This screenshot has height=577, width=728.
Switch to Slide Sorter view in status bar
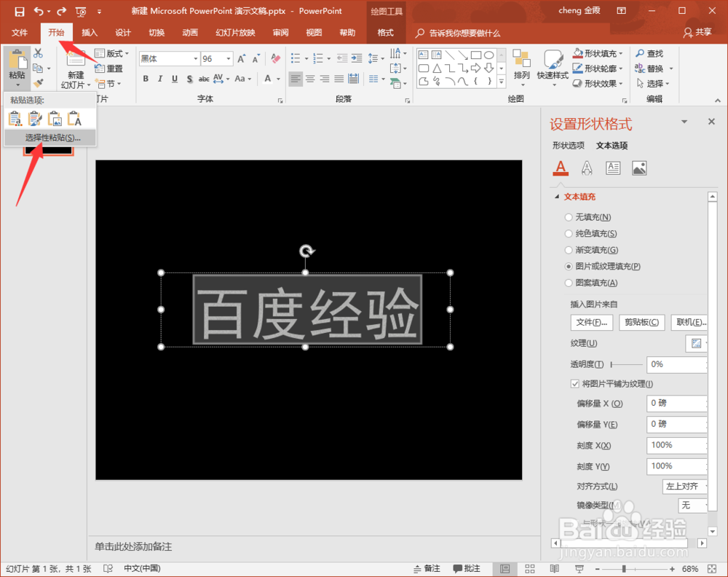pyautogui.click(x=530, y=569)
